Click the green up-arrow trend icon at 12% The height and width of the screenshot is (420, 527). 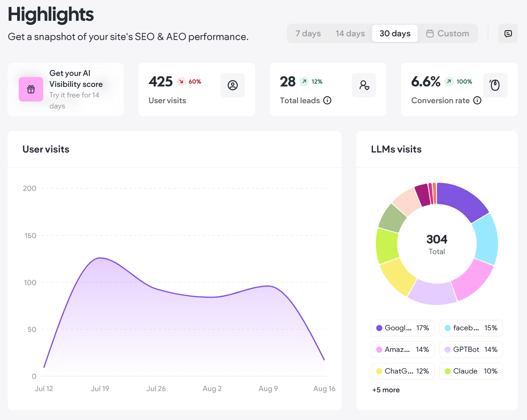tap(304, 82)
